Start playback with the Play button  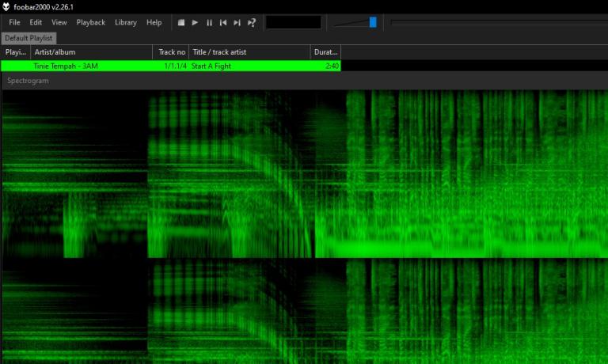(x=195, y=22)
